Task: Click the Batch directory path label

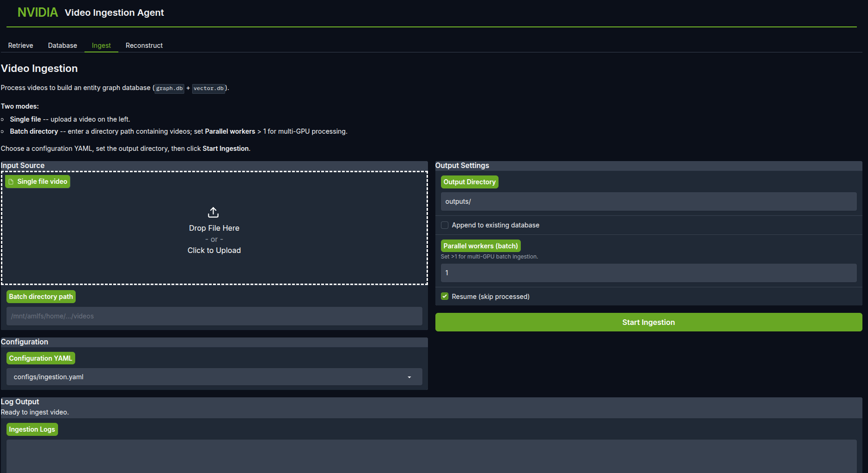Action: pyautogui.click(x=41, y=297)
